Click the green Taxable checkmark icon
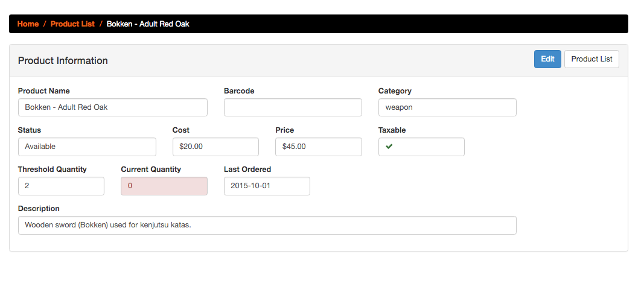 (x=389, y=147)
